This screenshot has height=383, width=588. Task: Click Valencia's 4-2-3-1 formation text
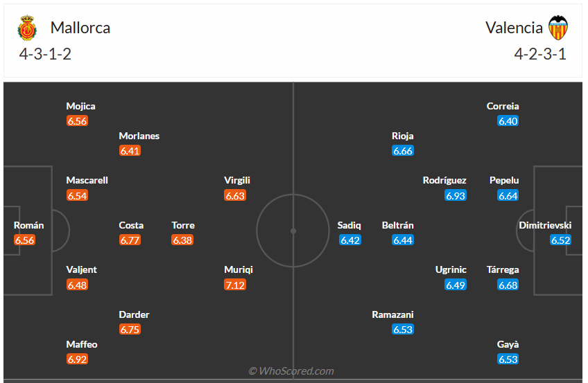[x=540, y=55]
